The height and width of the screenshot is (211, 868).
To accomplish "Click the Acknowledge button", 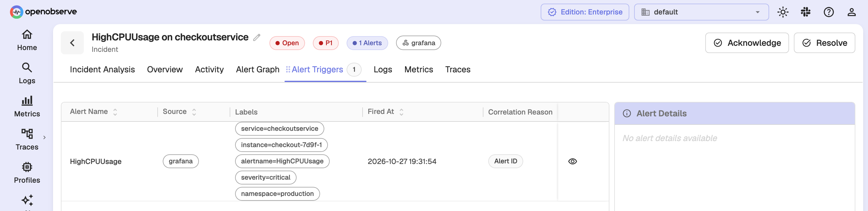I will click(x=747, y=43).
